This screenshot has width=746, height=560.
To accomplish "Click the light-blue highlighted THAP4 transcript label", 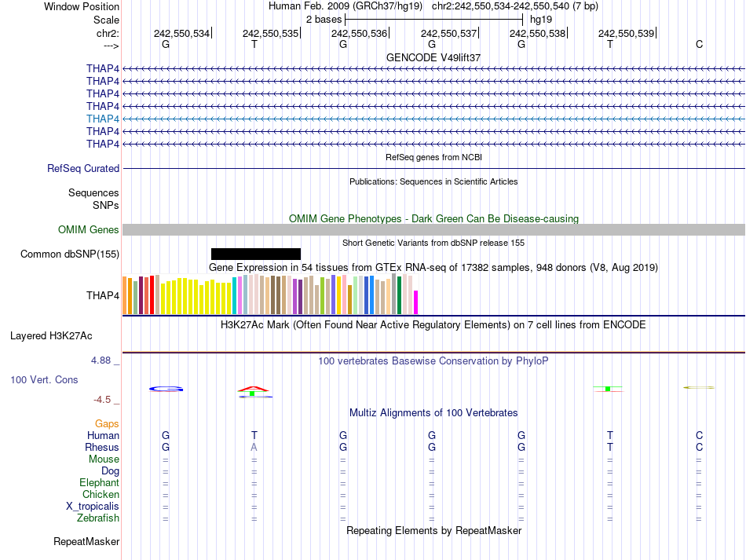I will point(103,119).
